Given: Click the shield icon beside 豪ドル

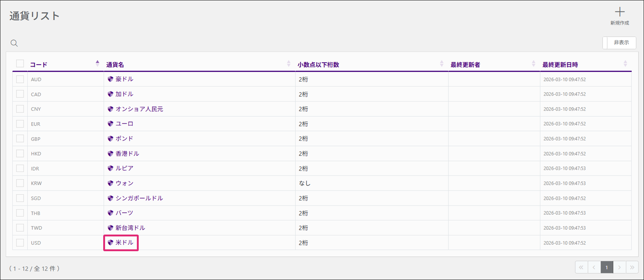Looking at the screenshot, I should point(110,79).
